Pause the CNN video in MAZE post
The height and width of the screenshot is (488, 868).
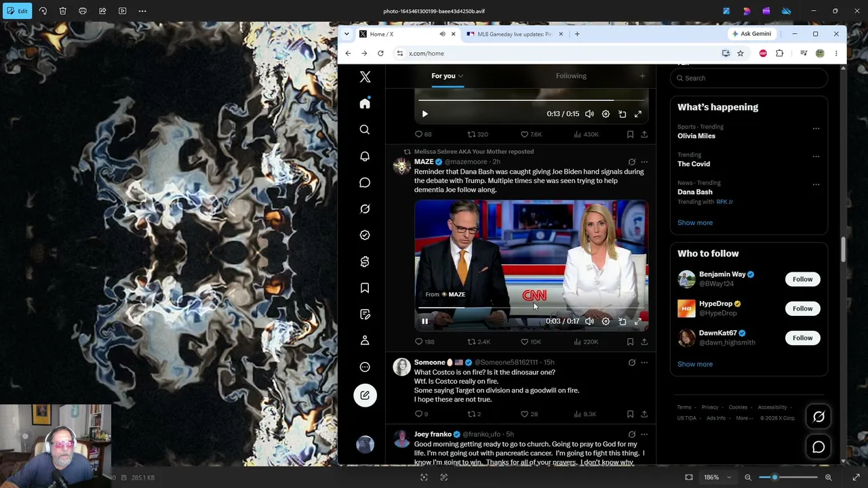pyautogui.click(x=425, y=321)
